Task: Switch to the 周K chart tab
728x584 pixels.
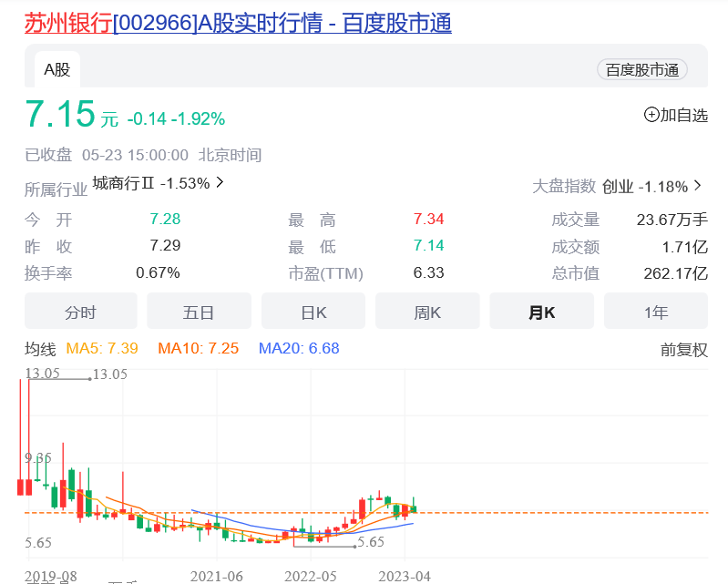Action: click(x=427, y=312)
